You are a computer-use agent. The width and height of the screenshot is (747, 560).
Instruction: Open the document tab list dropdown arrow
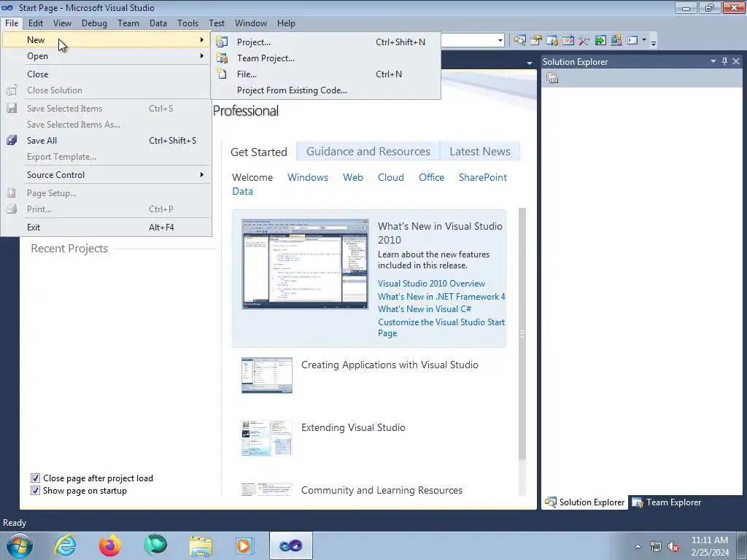click(530, 63)
